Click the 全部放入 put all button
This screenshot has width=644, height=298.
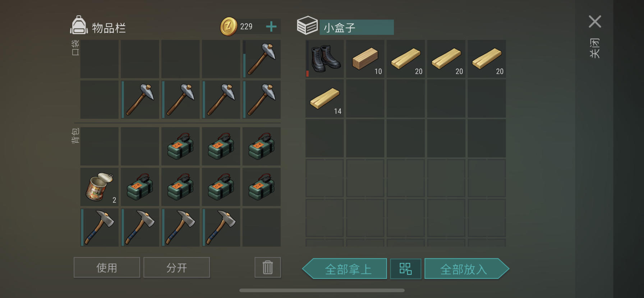point(466,269)
